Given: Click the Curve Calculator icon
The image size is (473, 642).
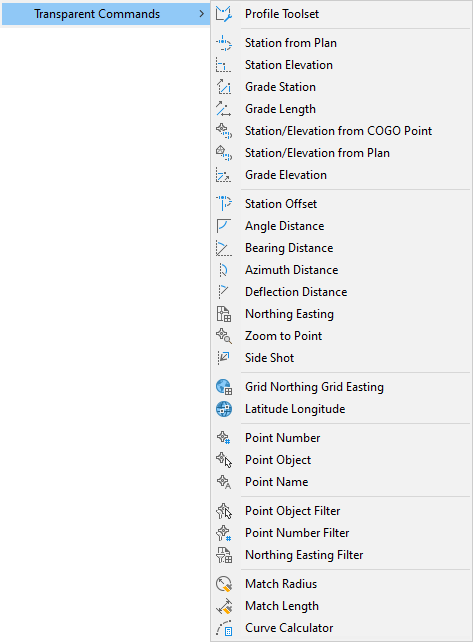Looking at the screenshot, I should point(224,628).
